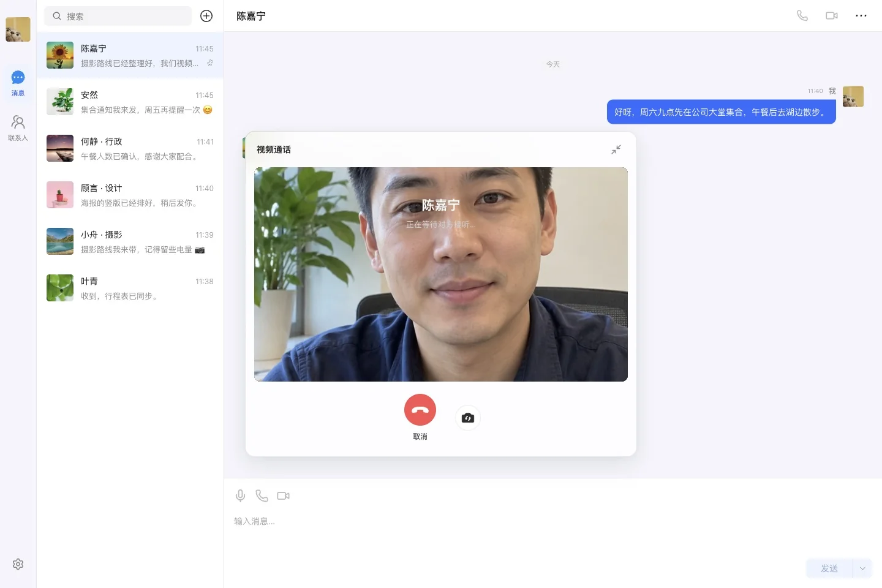Focus the search field
The image size is (882, 588).
click(118, 16)
